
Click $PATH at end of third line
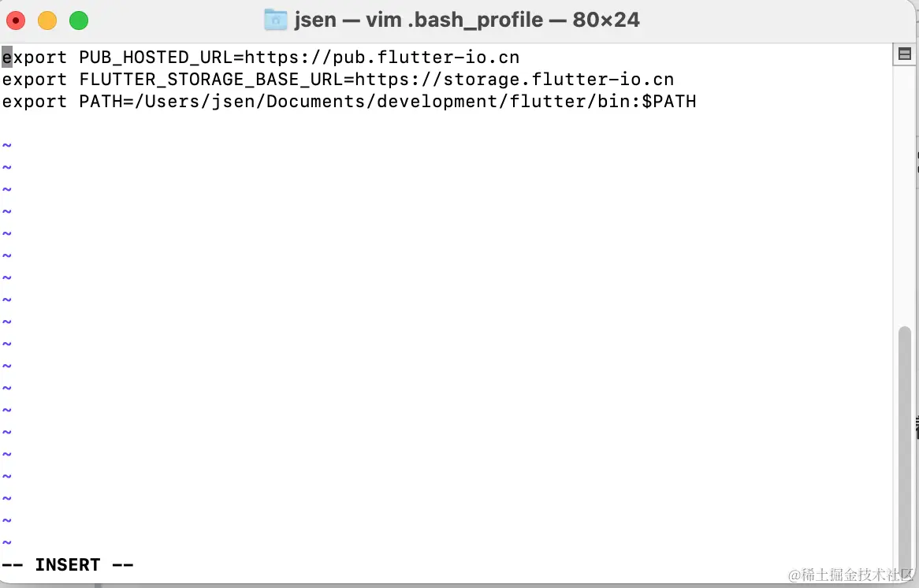coord(669,102)
